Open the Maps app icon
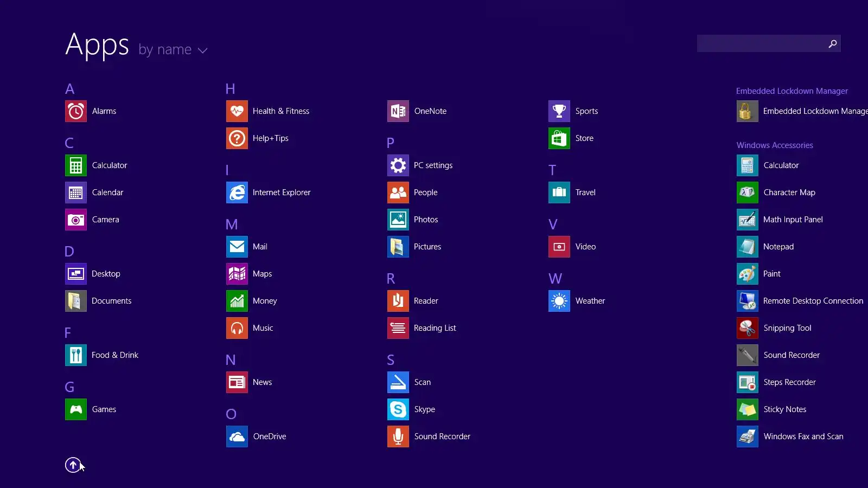868x488 pixels. [237, 274]
